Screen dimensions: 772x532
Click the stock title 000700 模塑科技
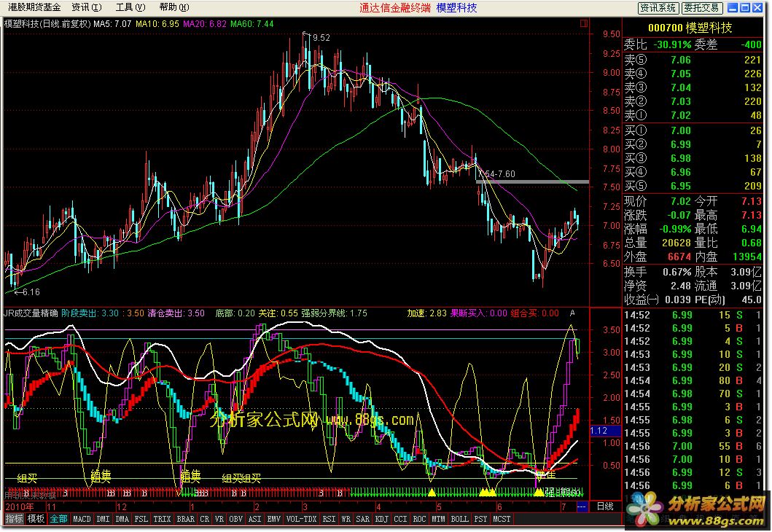[x=690, y=28]
